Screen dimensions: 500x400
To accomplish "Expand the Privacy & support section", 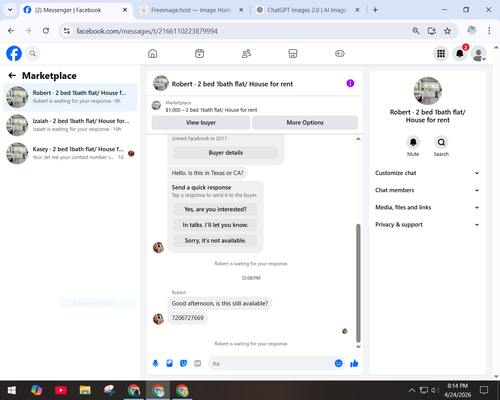I will 427,225.
